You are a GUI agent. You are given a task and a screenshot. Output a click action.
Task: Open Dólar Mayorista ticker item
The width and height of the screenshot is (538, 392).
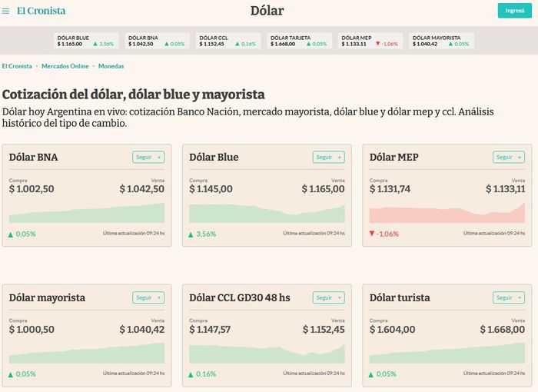click(440, 41)
